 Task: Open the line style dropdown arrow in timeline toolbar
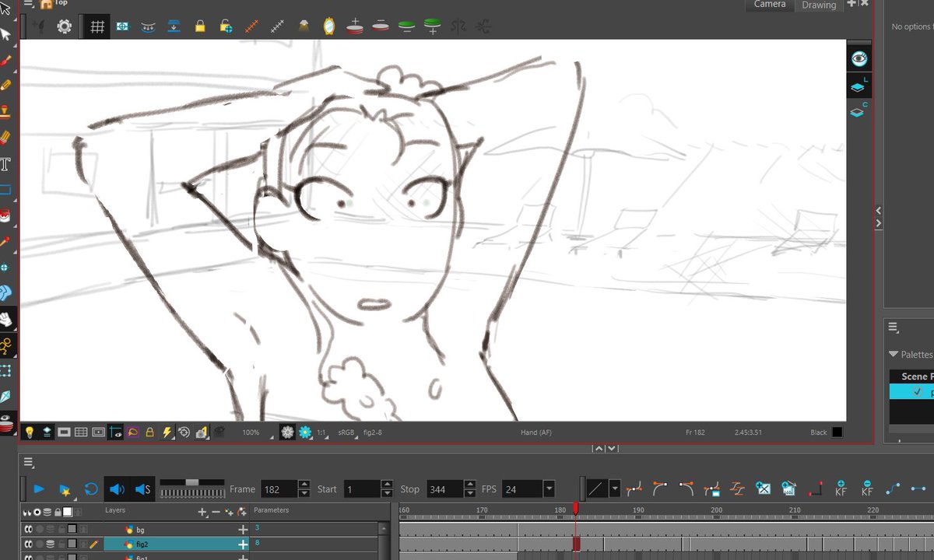(x=615, y=489)
